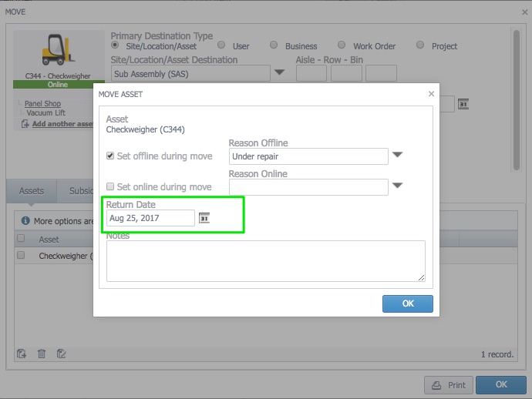The width and height of the screenshot is (532, 399).
Task: Open the Site/Location/Asset Destination dropdown
Action: click(279, 73)
